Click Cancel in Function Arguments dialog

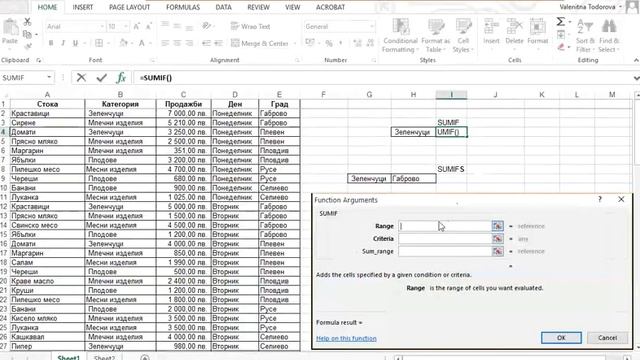(607, 338)
